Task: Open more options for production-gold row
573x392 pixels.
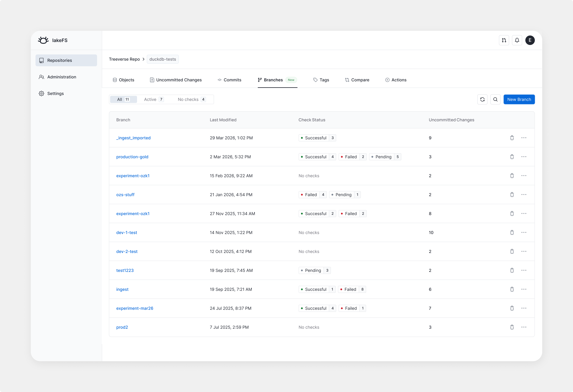Action: [524, 157]
